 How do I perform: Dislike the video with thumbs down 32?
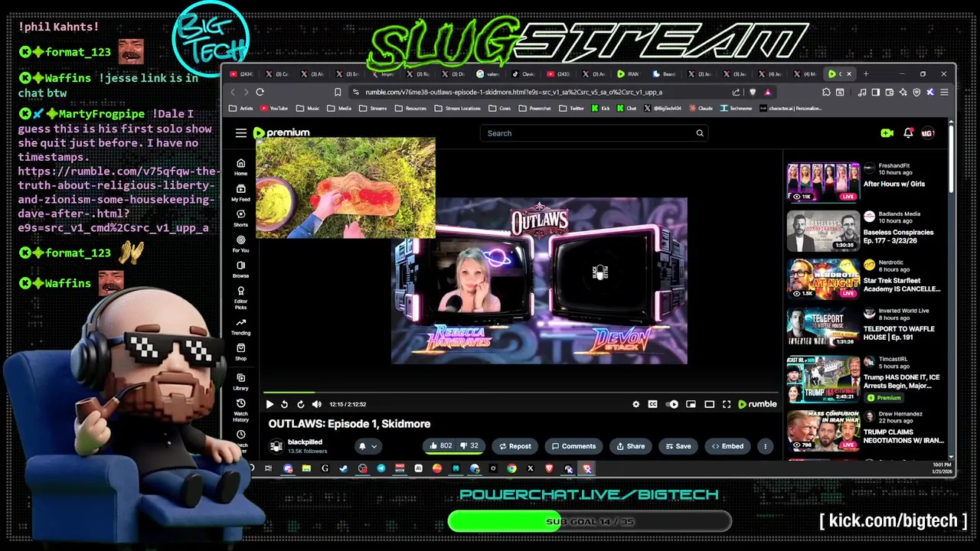[470, 446]
